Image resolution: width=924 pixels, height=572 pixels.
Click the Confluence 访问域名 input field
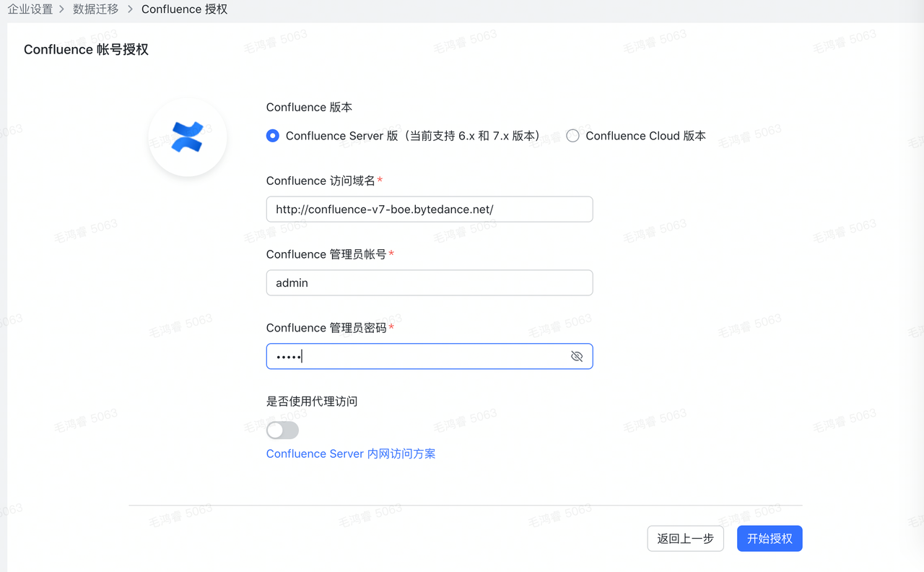430,209
